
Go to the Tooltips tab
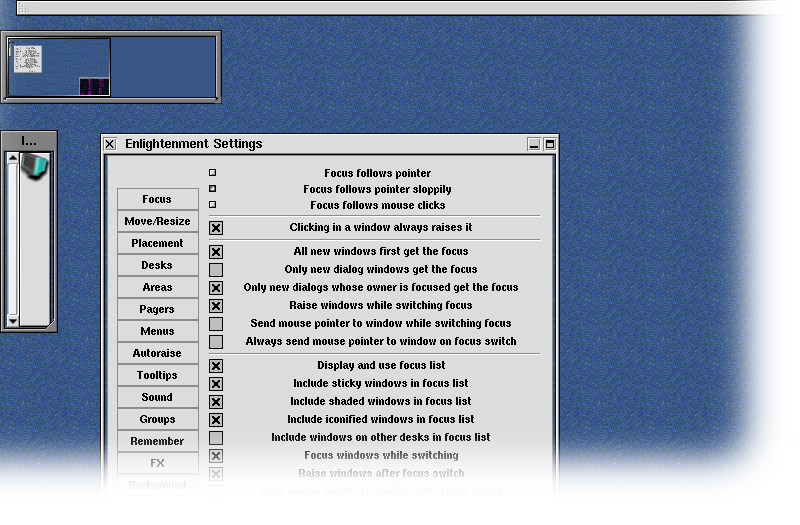157,374
